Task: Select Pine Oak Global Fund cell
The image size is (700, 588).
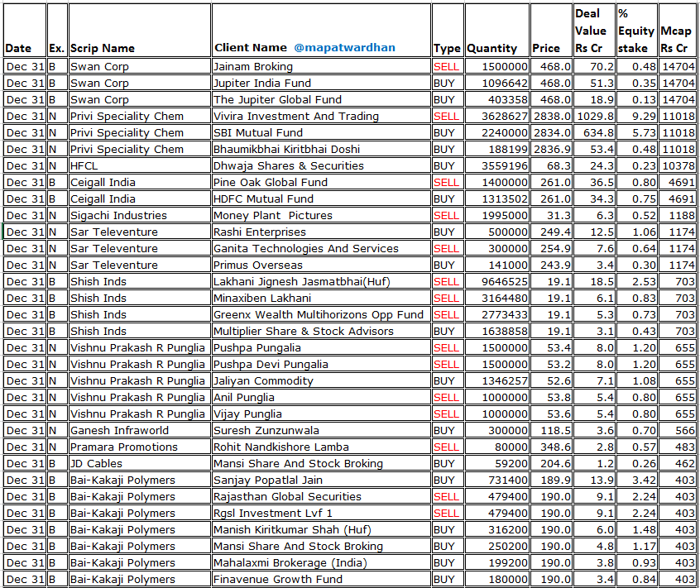Action: (x=321, y=182)
